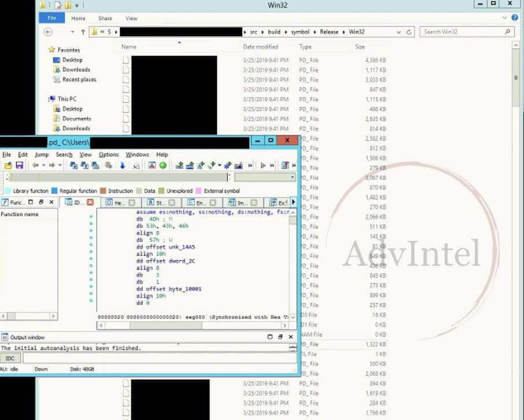Click the grayed search-next icon in IDA
This screenshot has height=420, width=524.
[108, 165]
